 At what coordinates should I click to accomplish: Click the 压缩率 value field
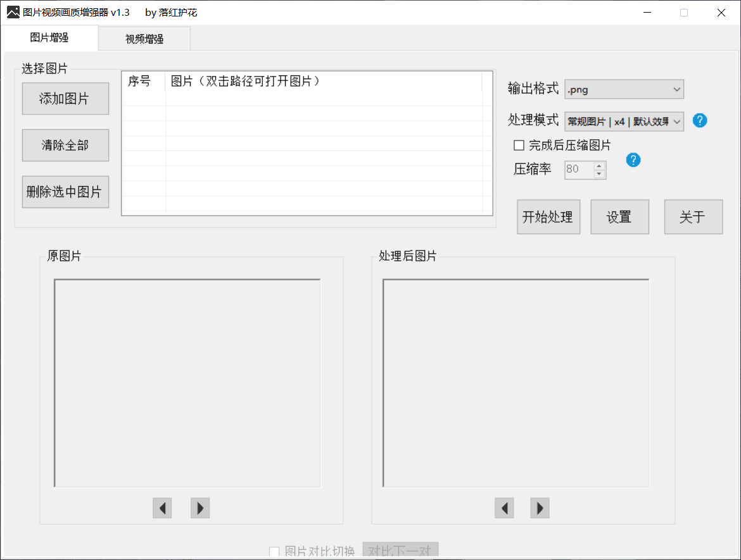point(578,170)
